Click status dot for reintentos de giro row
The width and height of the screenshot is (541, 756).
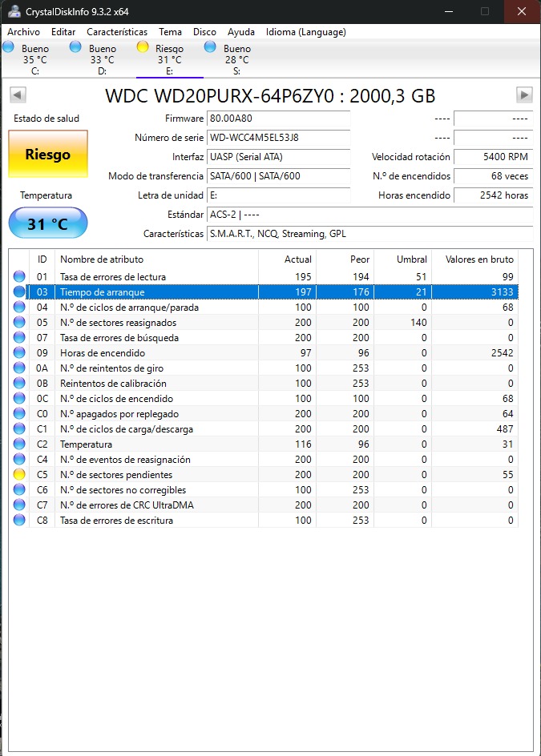point(19,368)
